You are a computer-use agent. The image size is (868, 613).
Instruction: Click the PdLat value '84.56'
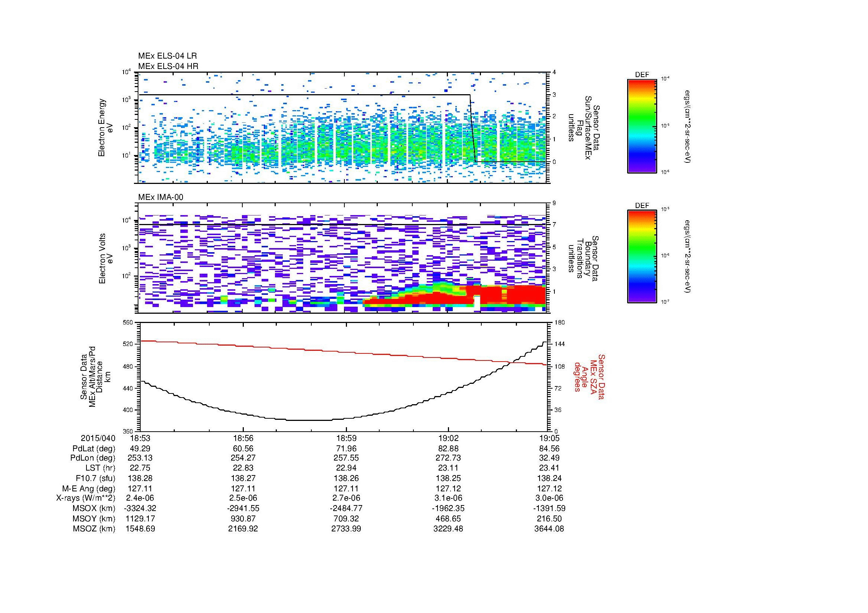[x=549, y=449]
